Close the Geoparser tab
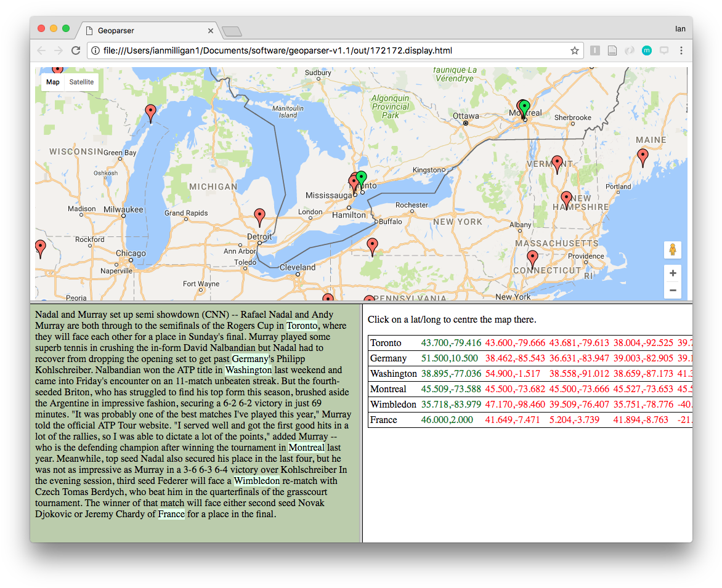The width and height of the screenshot is (722, 588). point(211,31)
